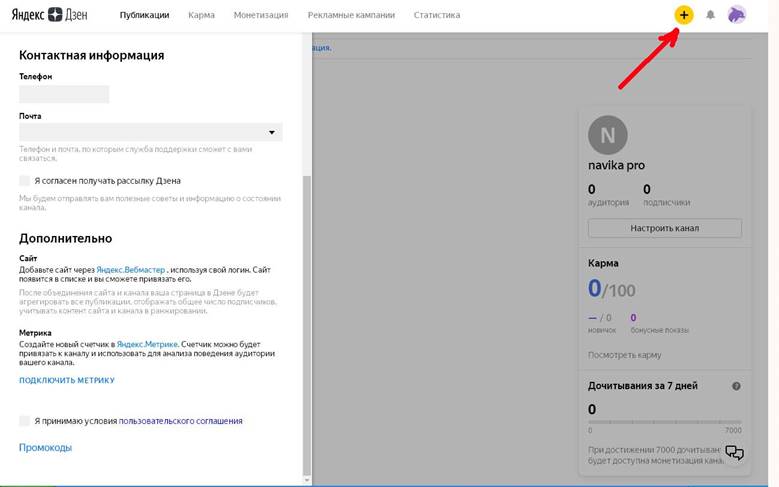
Task: Click the ПОДКЛЮЧИТЬ МЕТРИКУ link
Action: [x=67, y=380]
